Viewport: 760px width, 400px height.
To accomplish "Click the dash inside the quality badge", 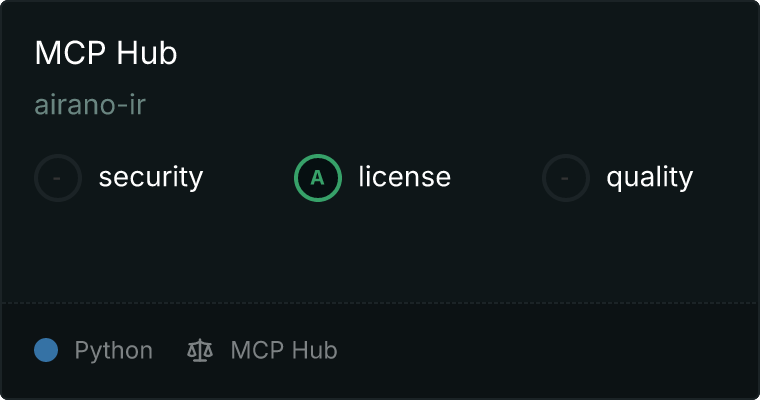I will [x=565, y=178].
